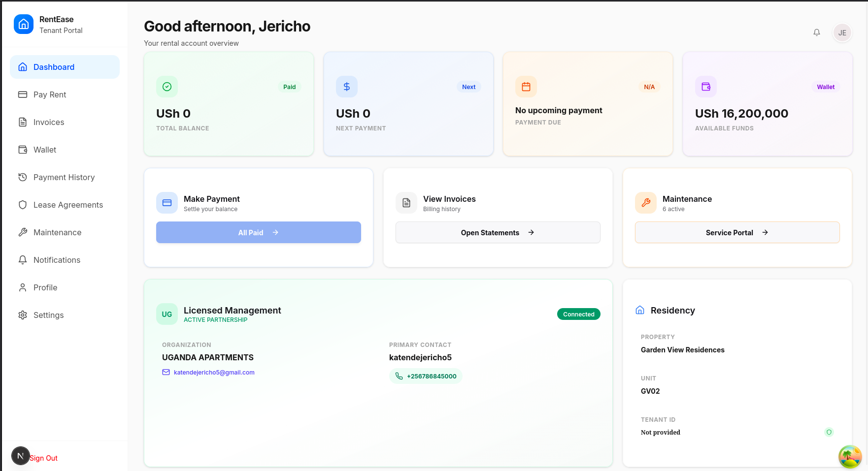The height and width of the screenshot is (471, 868).
Task: Click the katendejericho5@gmail.com email link
Action: (x=214, y=373)
